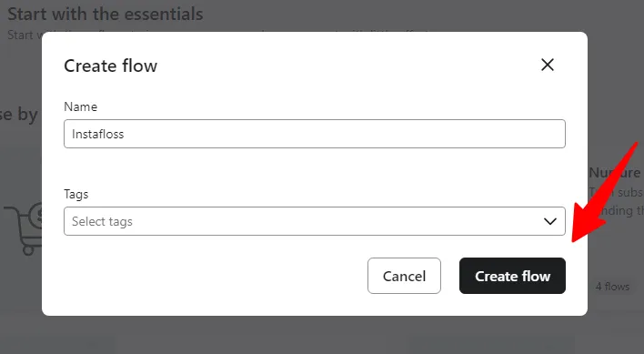The image size is (644, 354).
Task: Click into the Name field containing Instafloss
Action: click(x=315, y=134)
